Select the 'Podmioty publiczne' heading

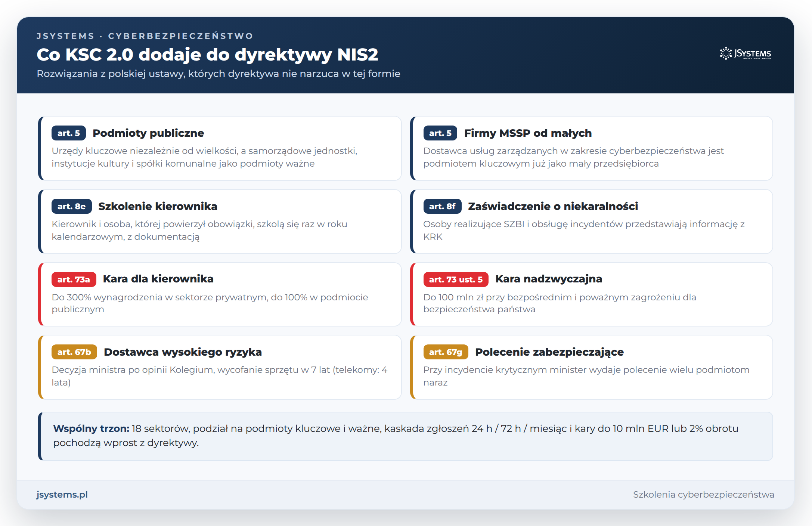(x=148, y=133)
